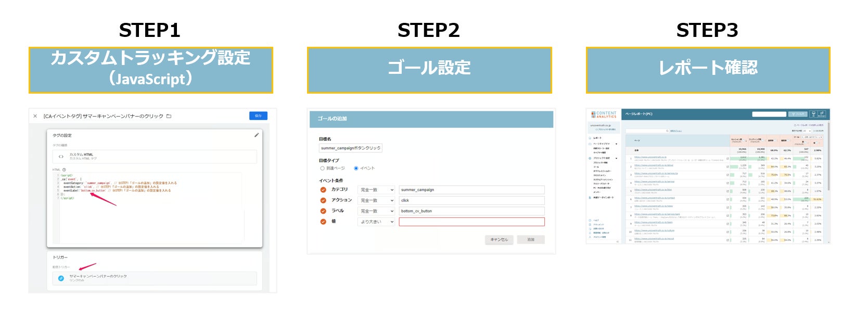Image resolution: width=868 pixels, height=324 pixels.
Task: Select the カスタム HTML tag type row
Action: pyautogui.click(x=155, y=157)
